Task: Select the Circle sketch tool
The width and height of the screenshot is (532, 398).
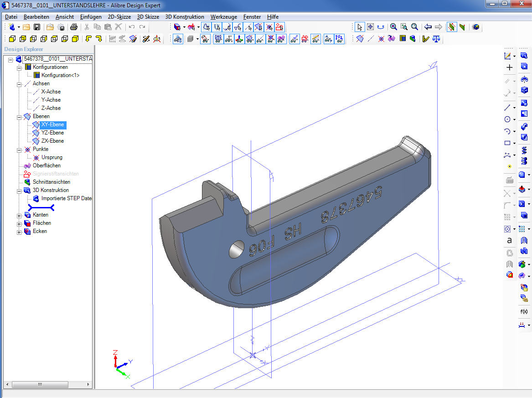Action: (x=507, y=119)
